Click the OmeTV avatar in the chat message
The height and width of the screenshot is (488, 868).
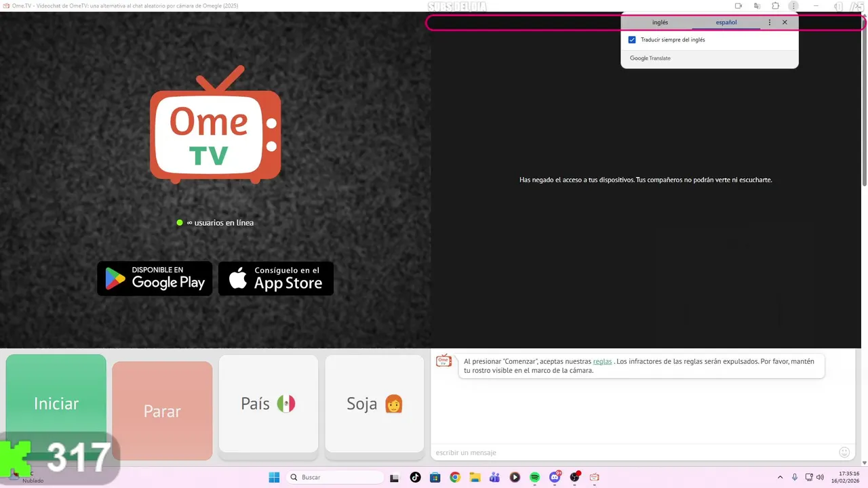pos(443,361)
